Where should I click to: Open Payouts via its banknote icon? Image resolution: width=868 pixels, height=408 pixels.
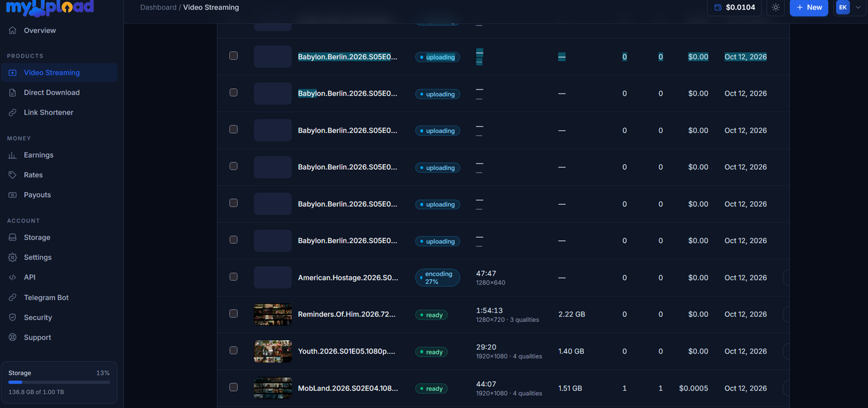(12, 195)
